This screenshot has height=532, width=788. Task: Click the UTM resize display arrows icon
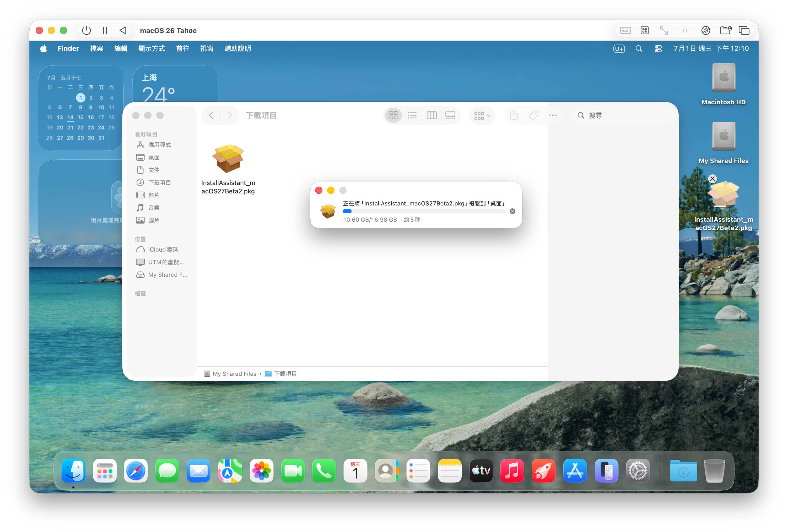(x=663, y=30)
